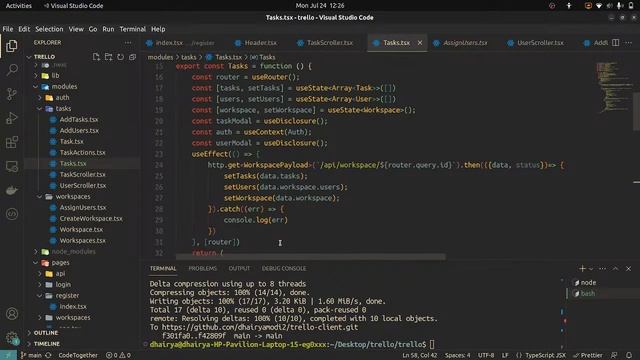640x360 pixels.
Task: Open Explorer more actions ellipsis
Action: 128,42
